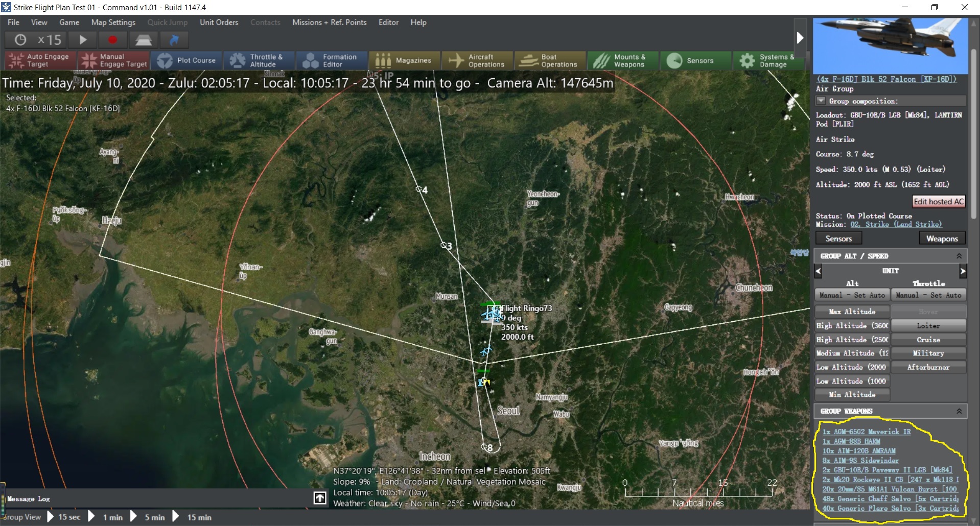980x526 pixels.
Task: Start the simulation with the play button
Action: click(x=83, y=40)
